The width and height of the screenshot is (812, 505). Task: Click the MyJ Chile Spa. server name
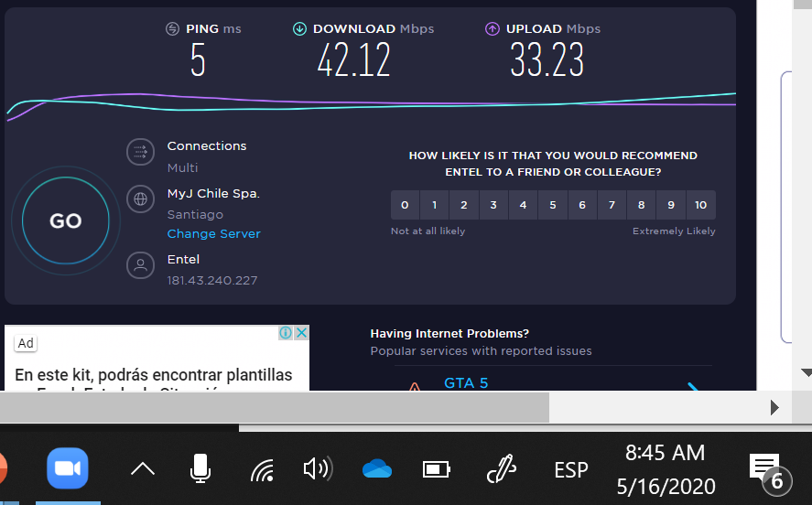[213, 194]
